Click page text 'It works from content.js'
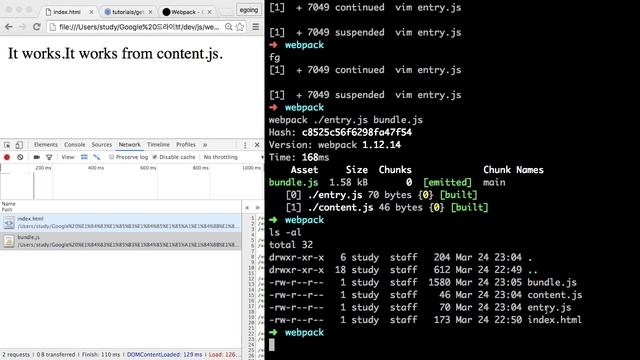 click(142, 53)
